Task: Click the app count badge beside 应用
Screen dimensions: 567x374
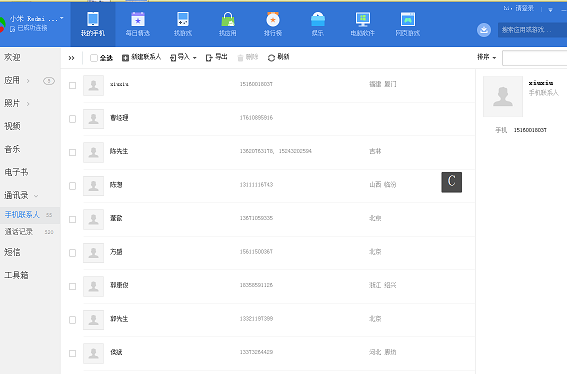Action: click(49, 81)
